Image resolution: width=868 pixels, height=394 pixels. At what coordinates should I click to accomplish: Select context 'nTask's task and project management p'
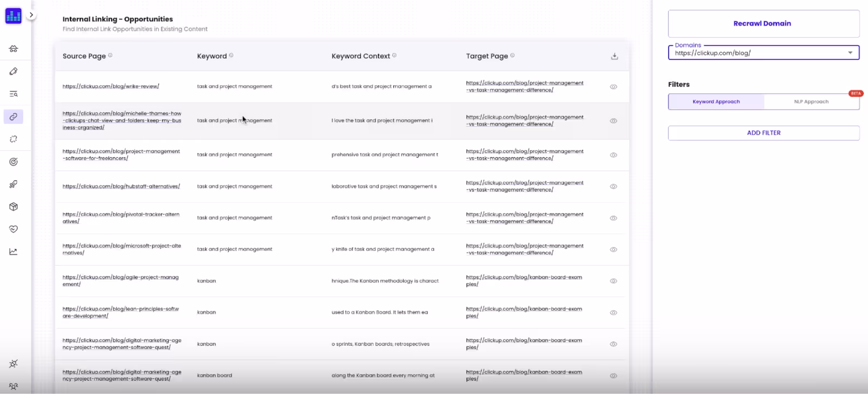[x=381, y=218]
